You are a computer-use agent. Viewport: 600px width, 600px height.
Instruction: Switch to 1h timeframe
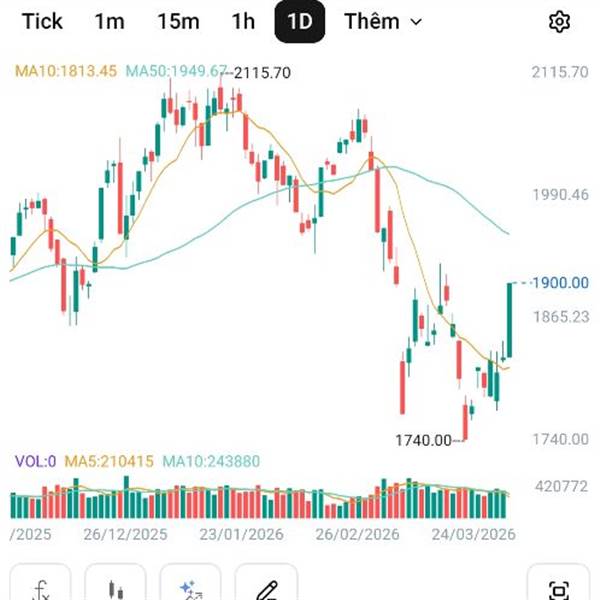pos(242,22)
